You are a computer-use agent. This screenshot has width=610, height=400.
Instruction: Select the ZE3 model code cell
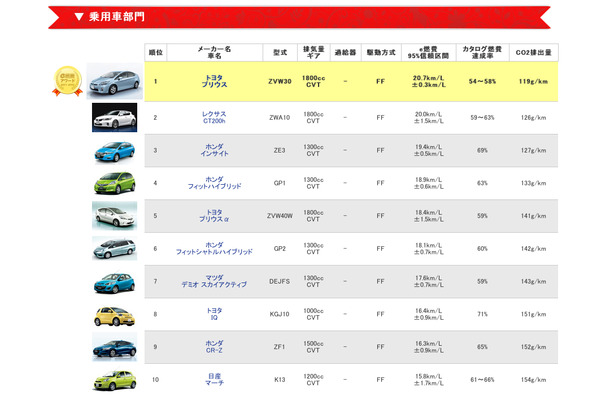280,150
